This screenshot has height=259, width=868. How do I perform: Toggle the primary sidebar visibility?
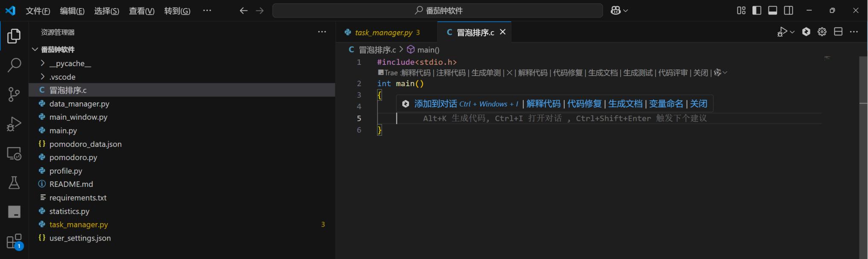[757, 11]
